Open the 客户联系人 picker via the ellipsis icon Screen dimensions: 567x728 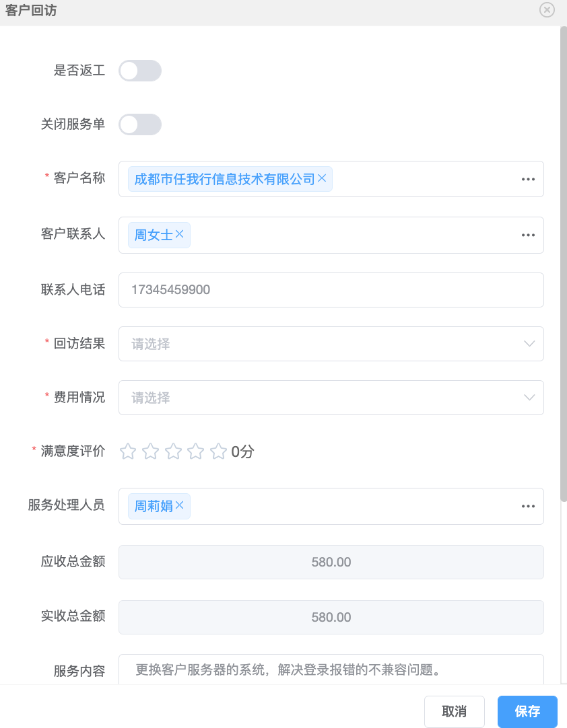click(x=528, y=235)
